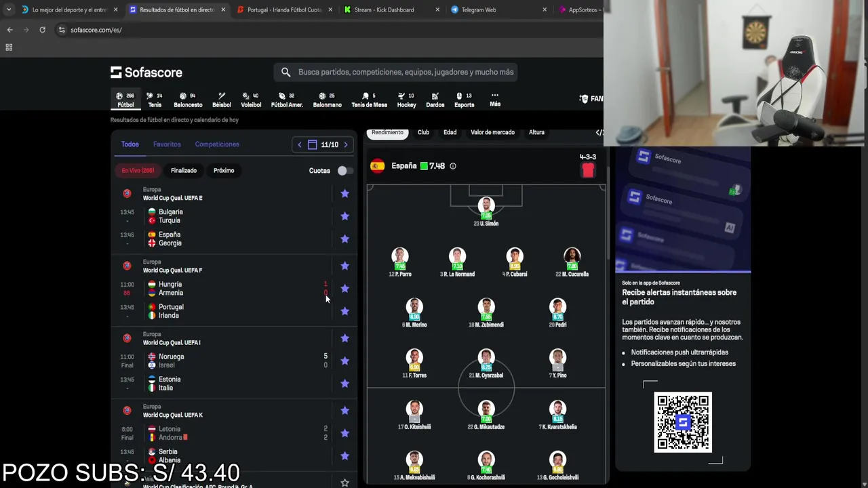Viewport: 868px width, 488px height.
Task: Go to previous day arrow
Action: pos(300,144)
